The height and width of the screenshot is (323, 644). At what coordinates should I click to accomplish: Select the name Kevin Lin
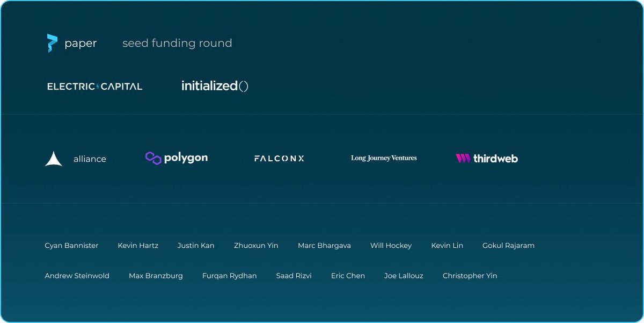click(x=447, y=246)
